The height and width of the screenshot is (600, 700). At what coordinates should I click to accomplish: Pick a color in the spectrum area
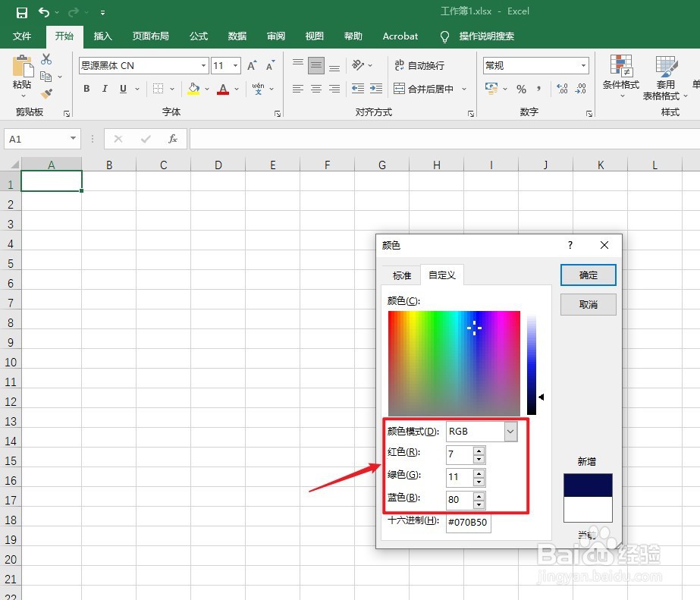[454, 363]
